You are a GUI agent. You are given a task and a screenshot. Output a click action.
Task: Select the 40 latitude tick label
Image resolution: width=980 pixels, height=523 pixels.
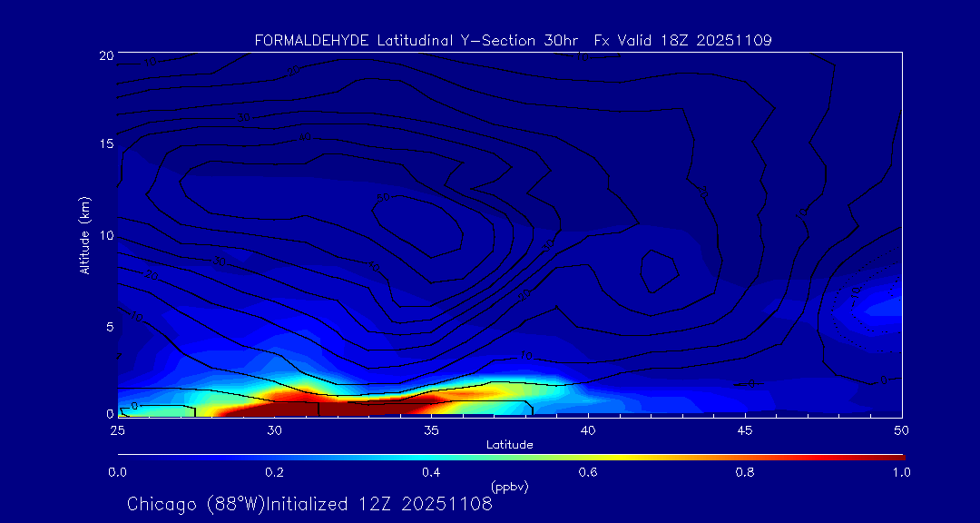[x=588, y=429]
